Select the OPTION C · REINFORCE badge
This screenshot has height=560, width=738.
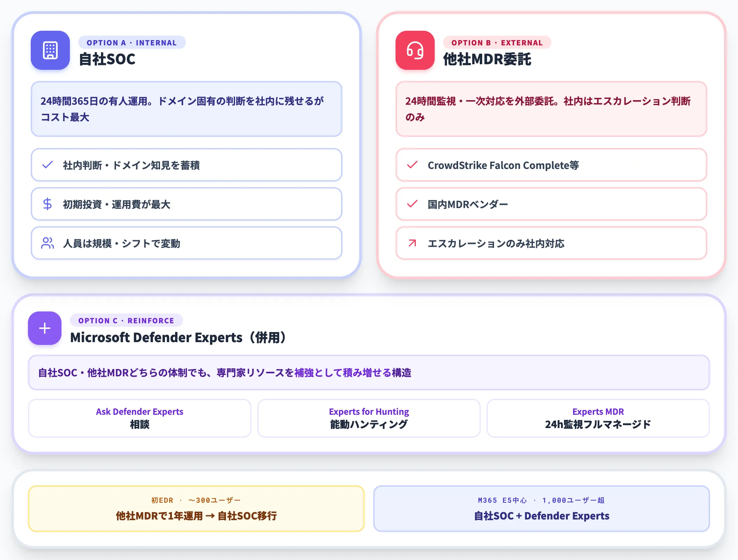(126, 320)
